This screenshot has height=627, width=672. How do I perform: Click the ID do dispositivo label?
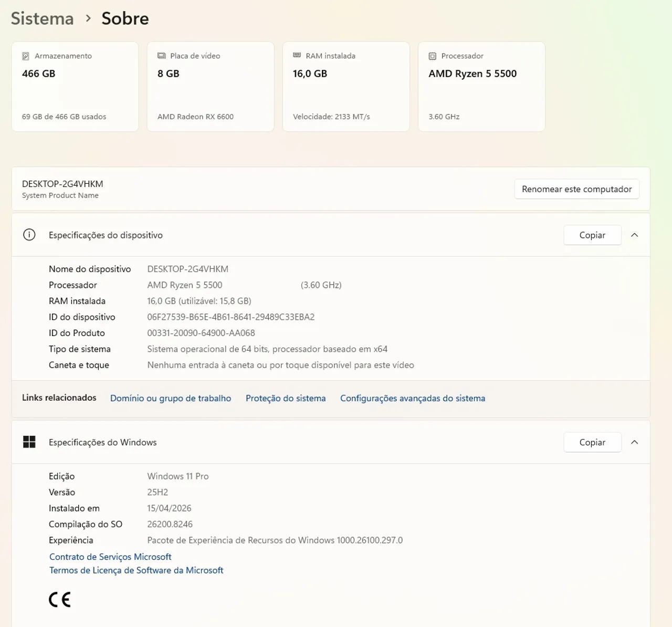(82, 317)
